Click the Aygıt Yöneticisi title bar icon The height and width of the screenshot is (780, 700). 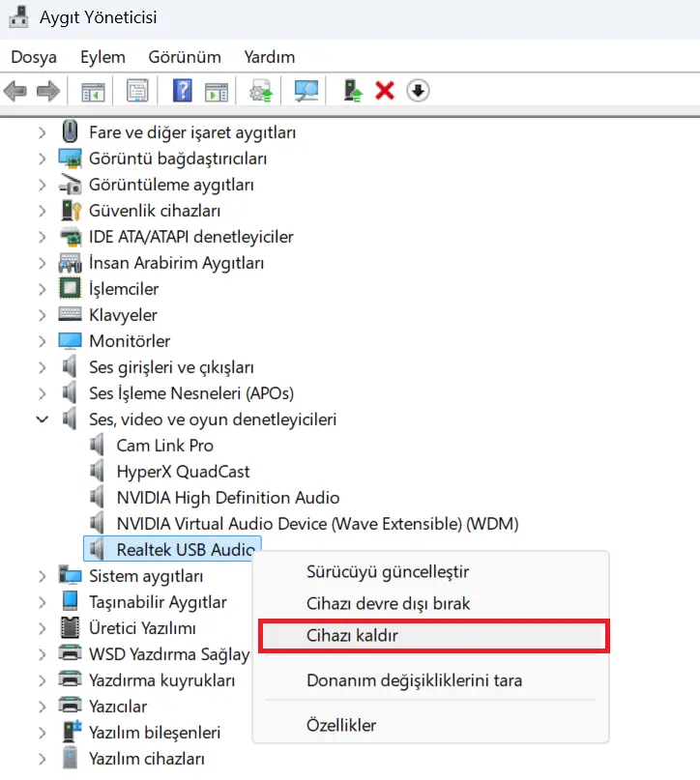coord(19,16)
